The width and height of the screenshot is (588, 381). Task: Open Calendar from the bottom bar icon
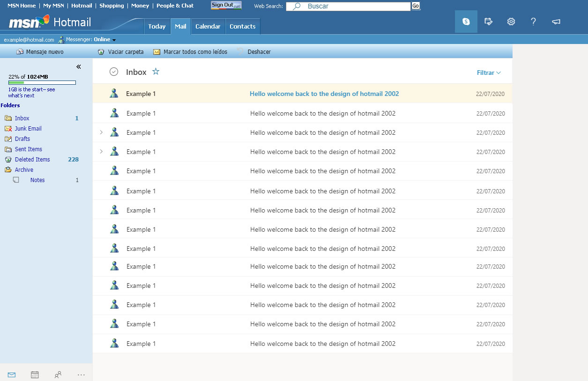[35, 374]
